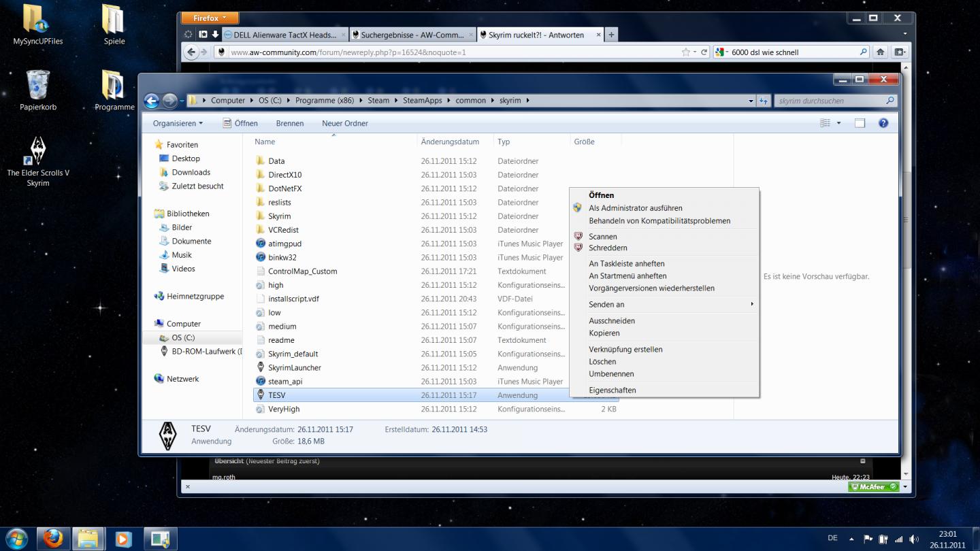980x551 pixels.
Task: Click the Explorer forward arrow button
Action: 169,101
